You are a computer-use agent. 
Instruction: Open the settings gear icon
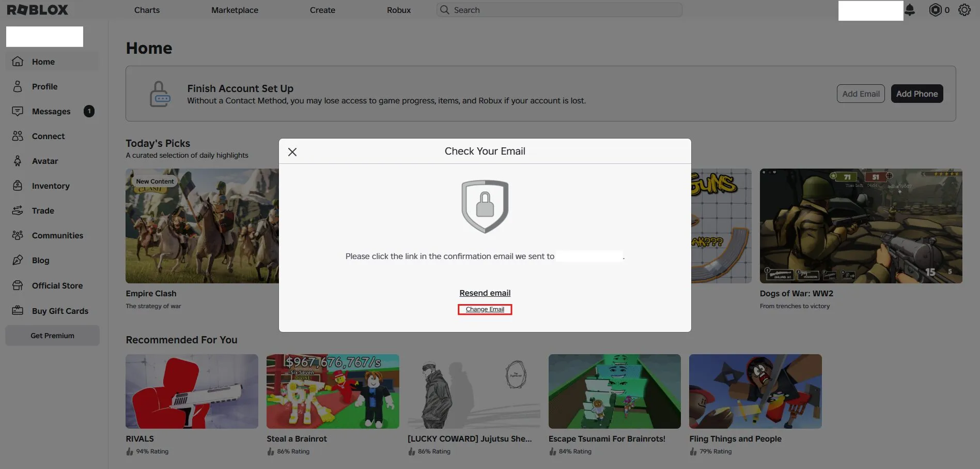(964, 10)
